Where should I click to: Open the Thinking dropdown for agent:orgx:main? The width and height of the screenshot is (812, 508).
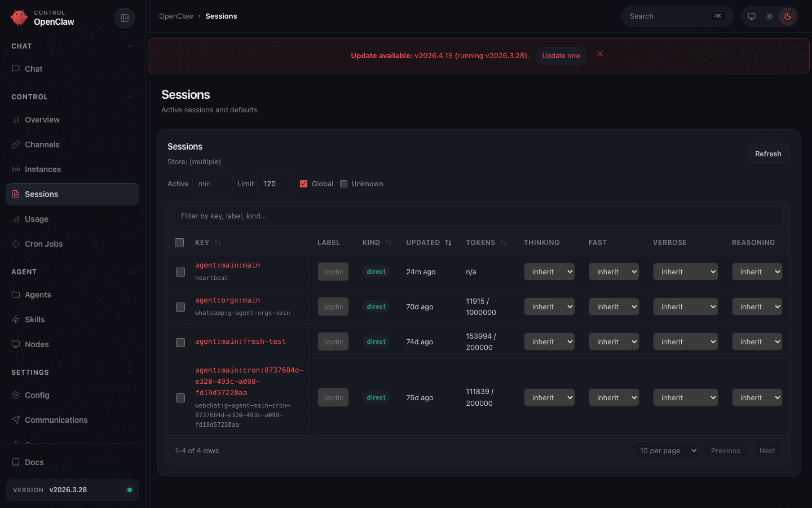click(549, 306)
